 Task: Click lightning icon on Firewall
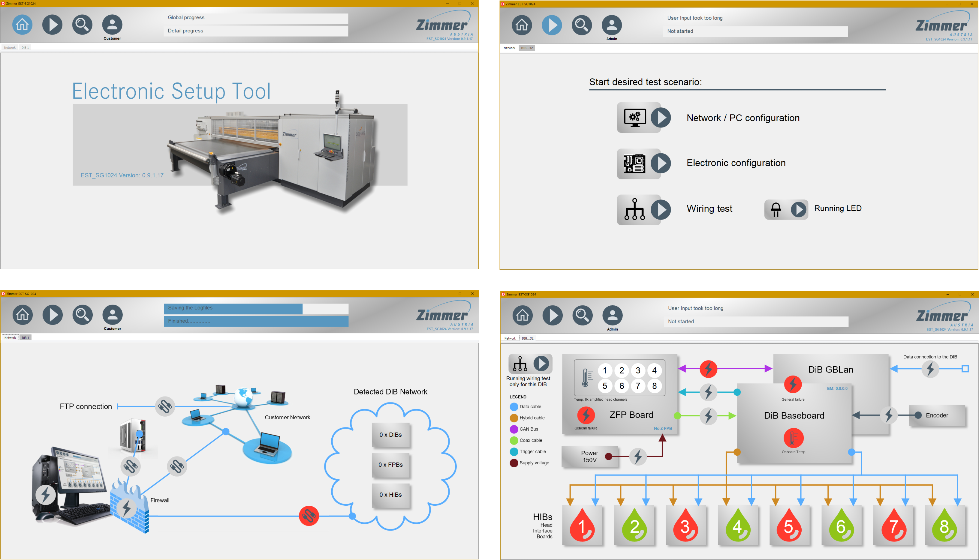[127, 508]
